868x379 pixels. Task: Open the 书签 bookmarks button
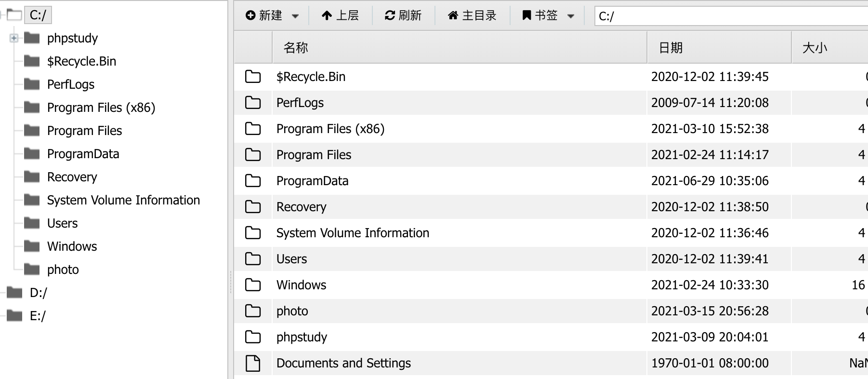coord(540,15)
